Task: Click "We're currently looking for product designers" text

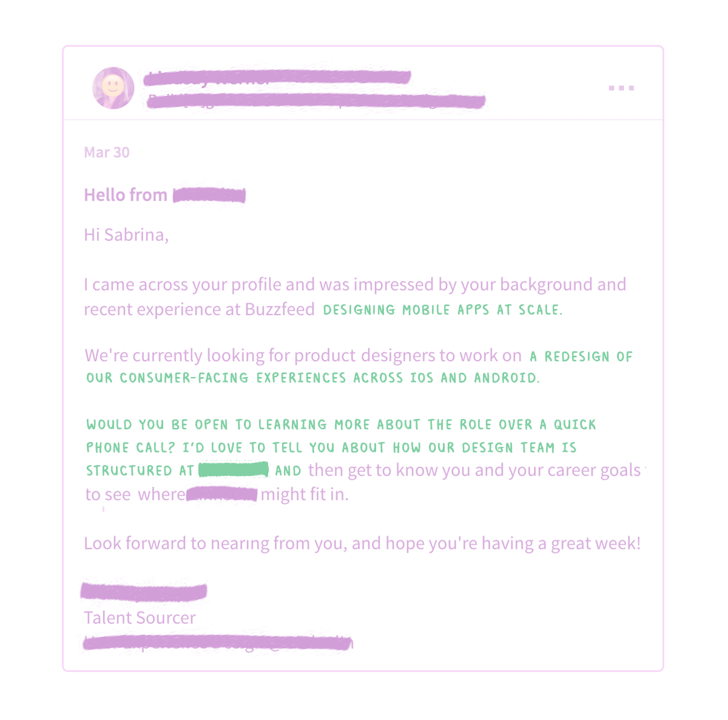Action: (303, 355)
